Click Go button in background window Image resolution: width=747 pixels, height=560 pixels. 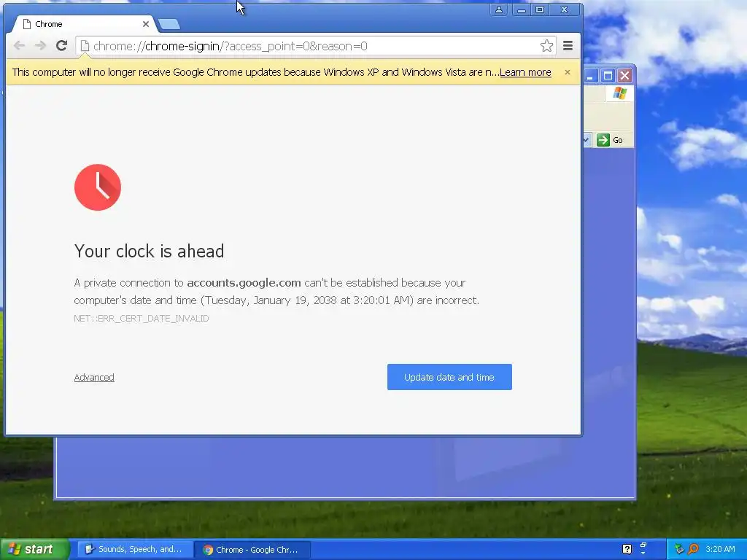611,140
